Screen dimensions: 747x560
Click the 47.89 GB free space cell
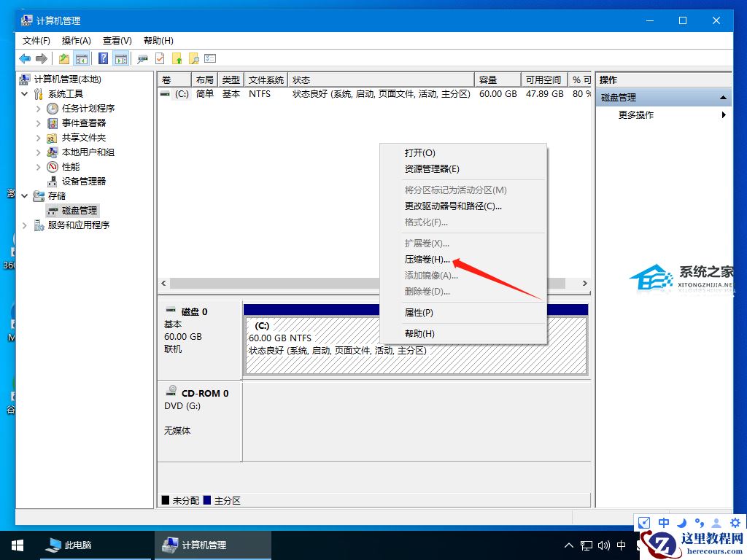coord(544,94)
